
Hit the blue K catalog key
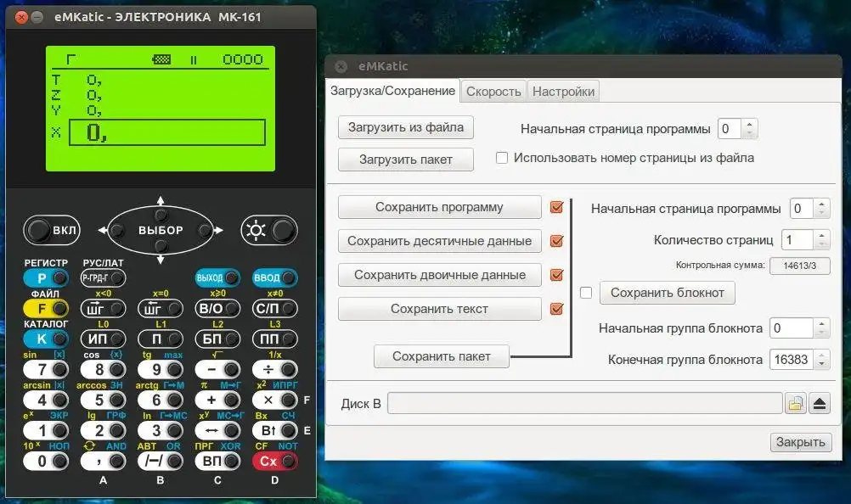coord(46,339)
